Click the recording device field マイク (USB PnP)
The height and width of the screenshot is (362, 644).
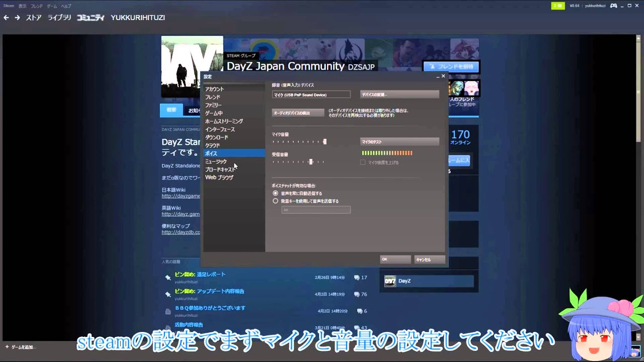(x=311, y=95)
